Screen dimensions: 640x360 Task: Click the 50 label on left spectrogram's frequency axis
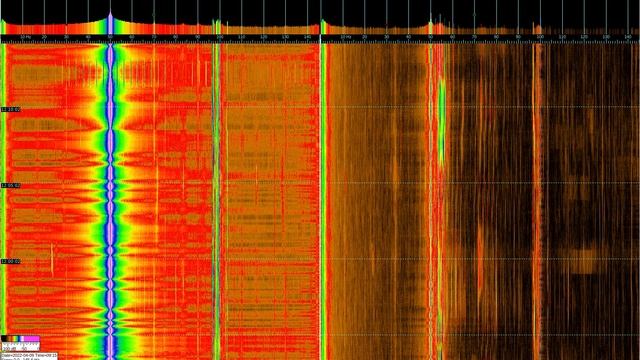pos(110,37)
